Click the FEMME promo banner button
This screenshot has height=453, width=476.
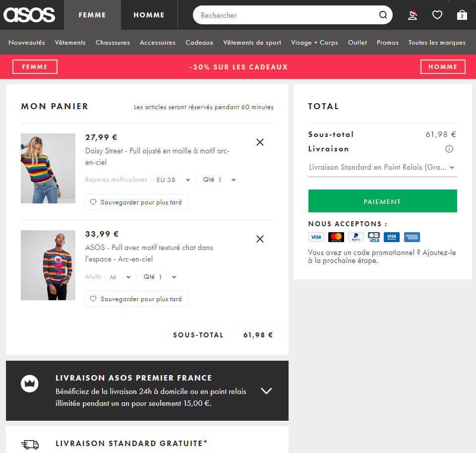click(35, 67)
